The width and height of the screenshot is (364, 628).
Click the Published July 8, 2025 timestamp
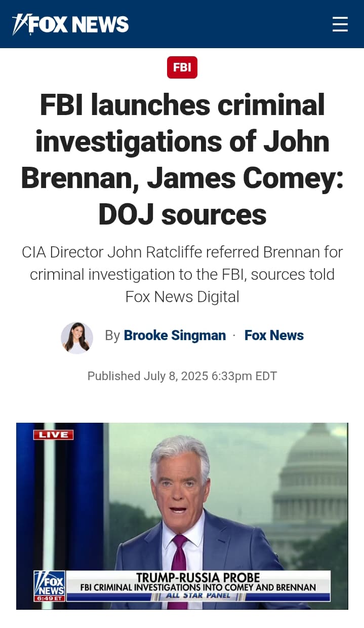[x=182, y=376]
